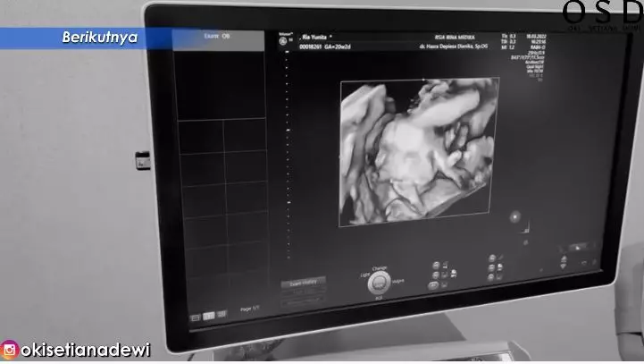Click the Exam History button

pos(304,283)
